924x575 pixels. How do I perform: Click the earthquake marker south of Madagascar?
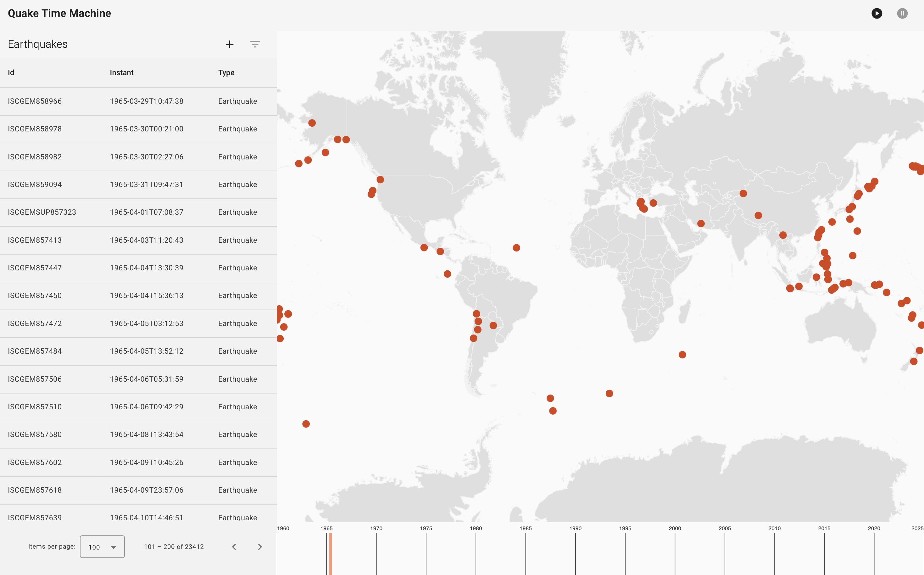(682, 355)
